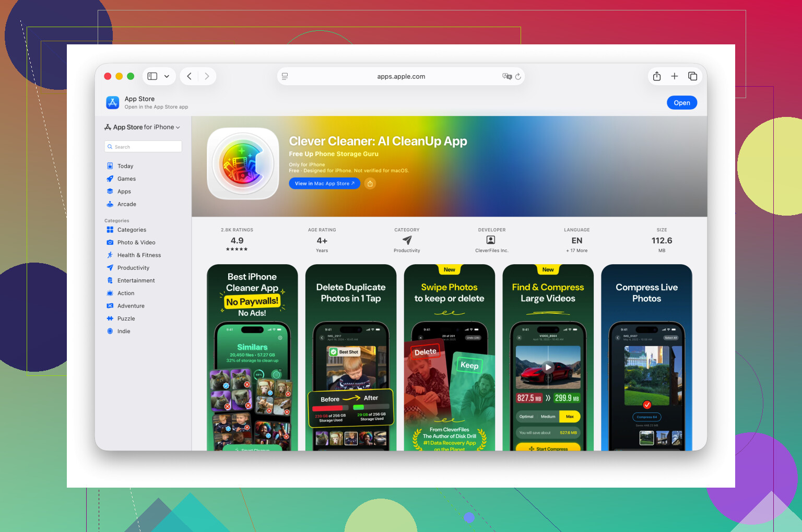Browse the Indie category
This screenshot has width=802, height=532.
pos(124,332)
